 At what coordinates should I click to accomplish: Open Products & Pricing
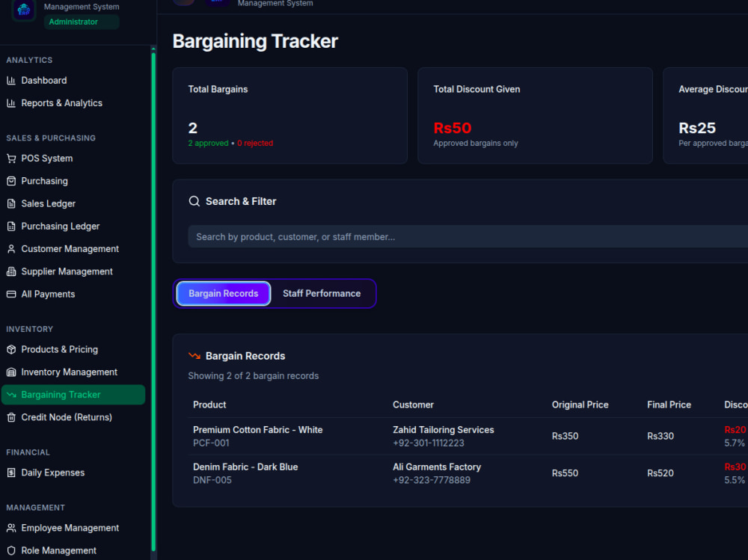click(x=73, y=350)
